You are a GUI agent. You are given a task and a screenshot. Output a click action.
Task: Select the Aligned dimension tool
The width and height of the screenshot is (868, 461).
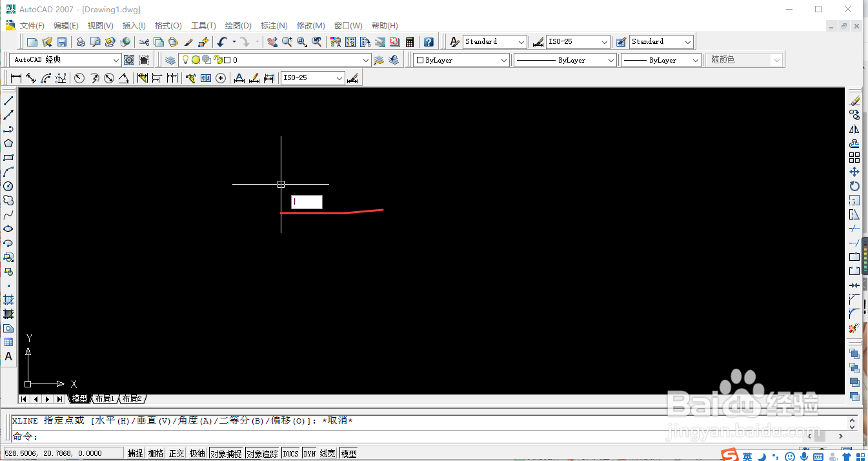click(31, 78)
